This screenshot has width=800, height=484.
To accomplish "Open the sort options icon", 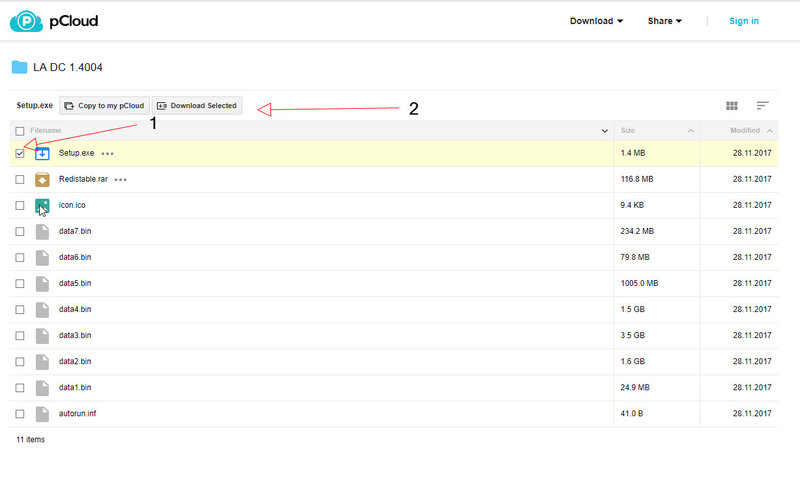I will (x=762, y=105).
